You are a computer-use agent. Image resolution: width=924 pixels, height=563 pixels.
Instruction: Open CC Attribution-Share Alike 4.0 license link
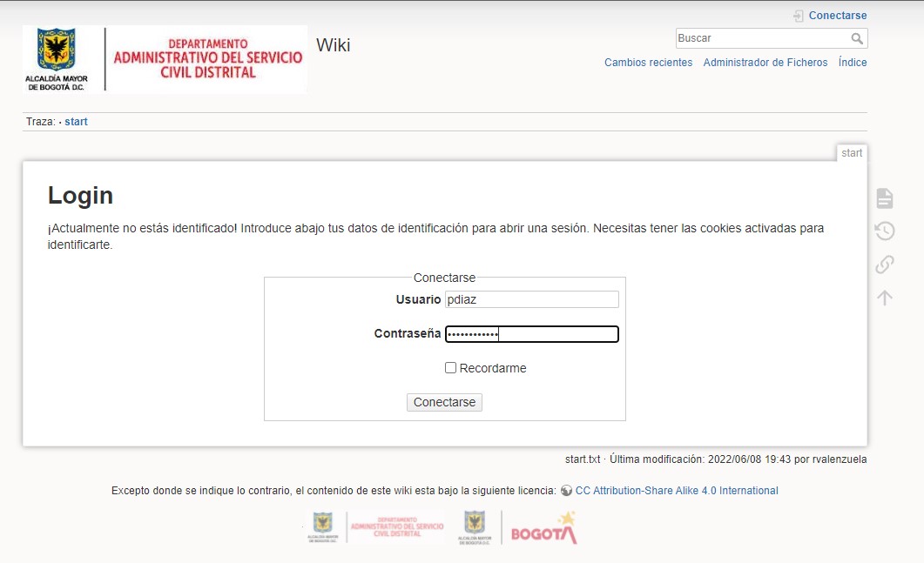point(677,491)
